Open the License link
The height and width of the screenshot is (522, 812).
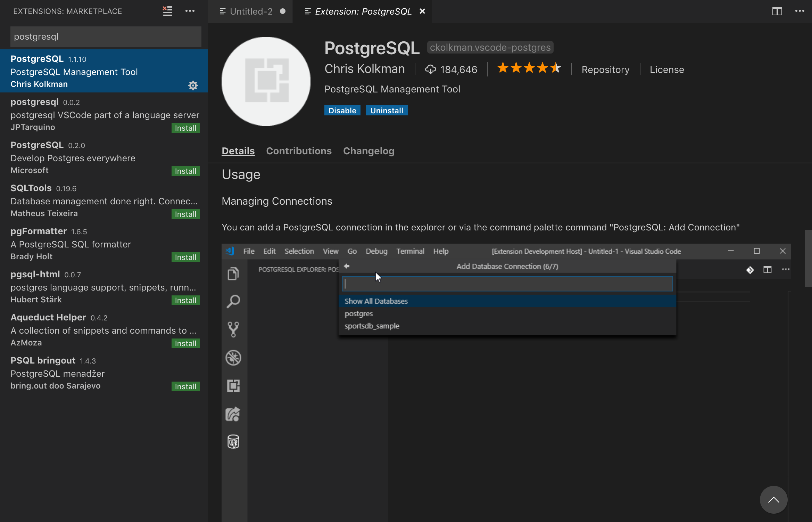667,70
